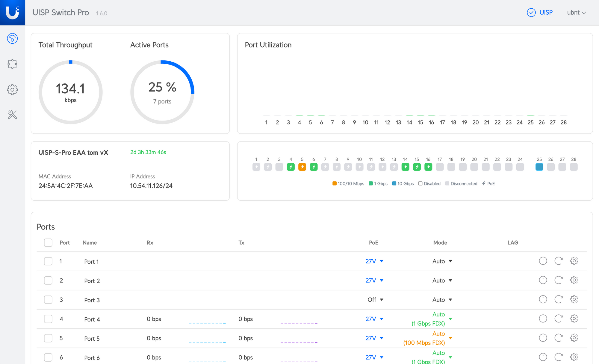Viewport: 599px width, 364px height.
Task: Check the select-all ports header checkbox
Action: point(48,243)
